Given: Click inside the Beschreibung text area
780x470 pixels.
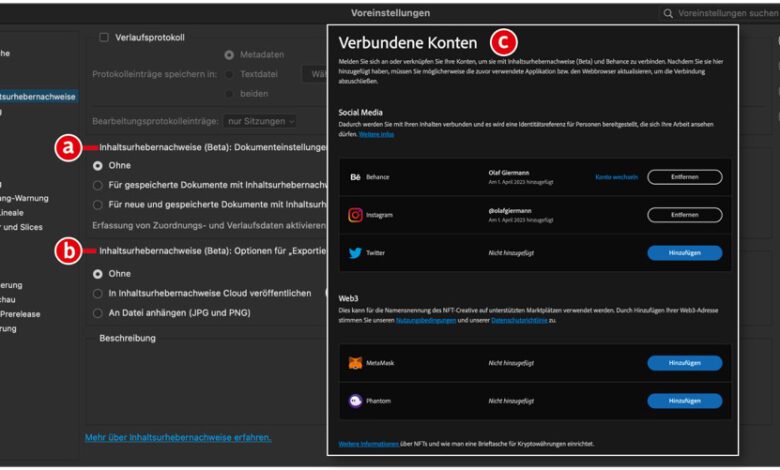Looking at the screenshot, I should click(206, 383).
